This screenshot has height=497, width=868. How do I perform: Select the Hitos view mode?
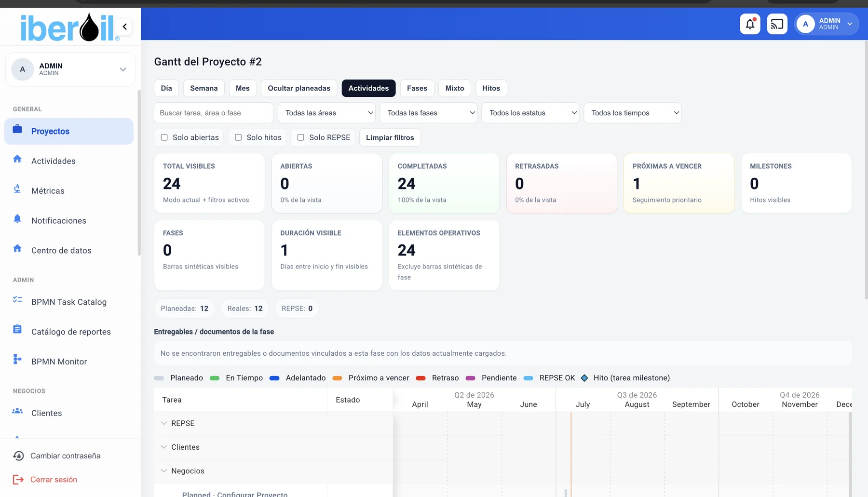pos(491,88)
